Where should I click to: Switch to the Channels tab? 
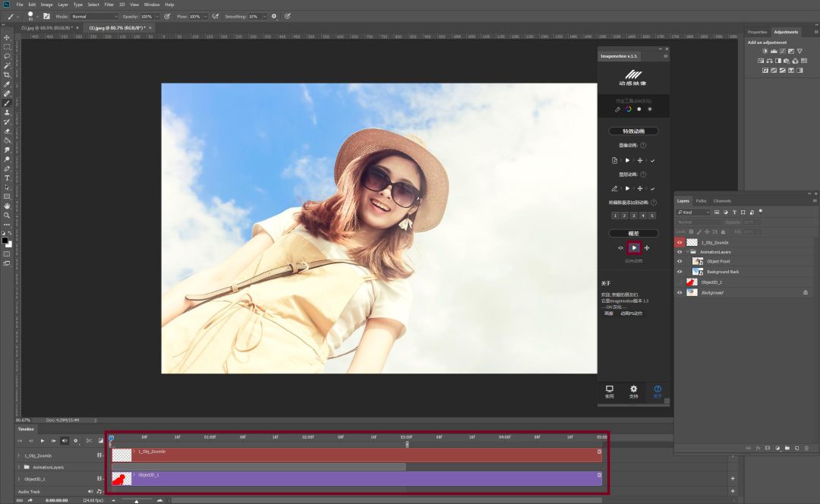[722, 201]
